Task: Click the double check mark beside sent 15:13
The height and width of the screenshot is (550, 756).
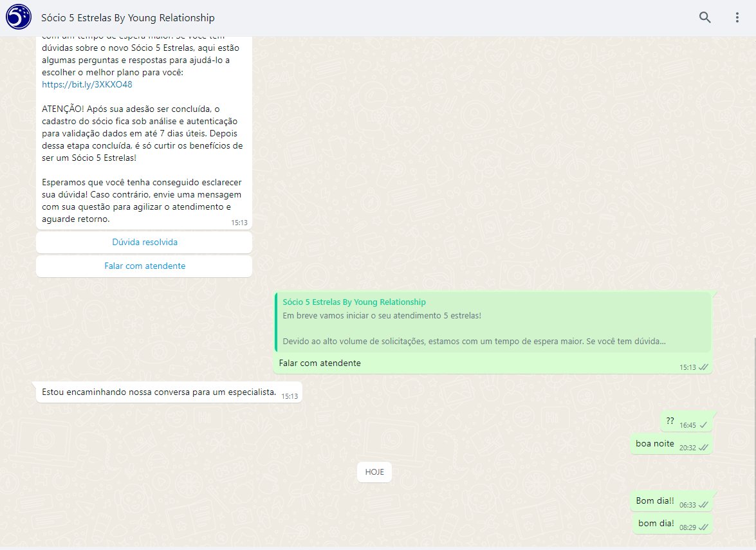Action: click(x=703, y=367)
